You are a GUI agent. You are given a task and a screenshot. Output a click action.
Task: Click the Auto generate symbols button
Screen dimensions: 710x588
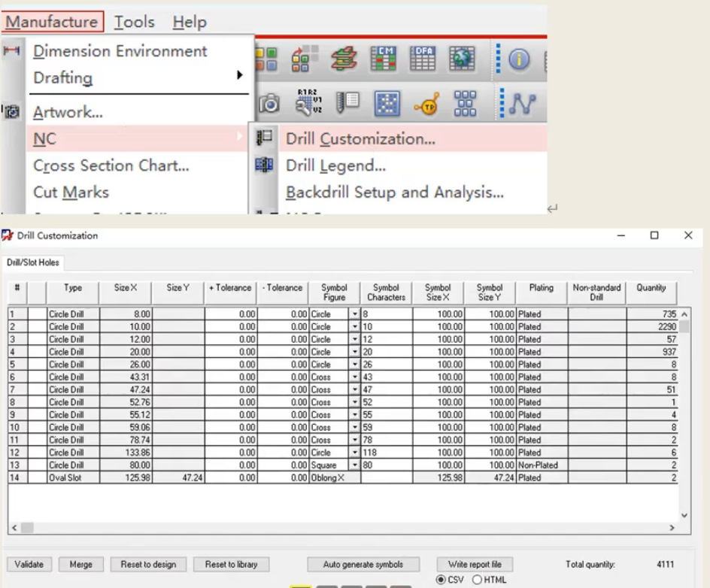(x=363, y=565)
